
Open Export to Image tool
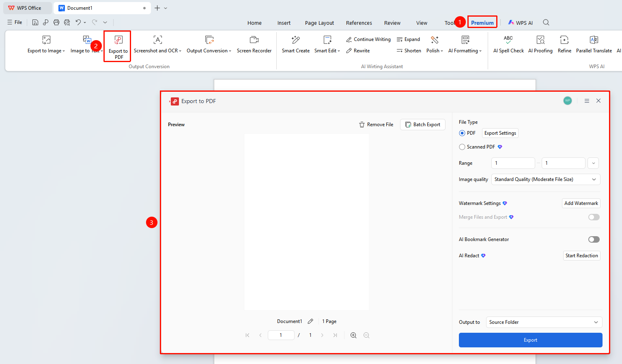(46, 45)
